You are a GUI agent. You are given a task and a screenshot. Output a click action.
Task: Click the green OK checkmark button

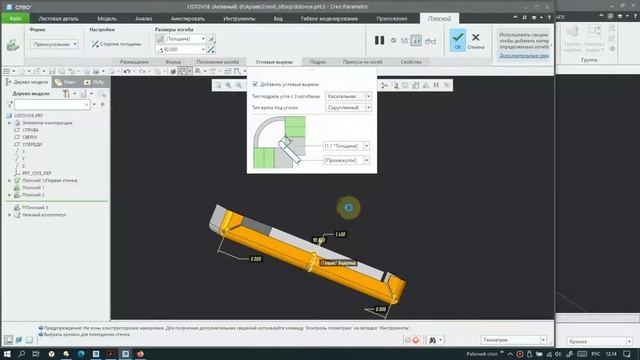pyautogui.click(x=458, y=40)
